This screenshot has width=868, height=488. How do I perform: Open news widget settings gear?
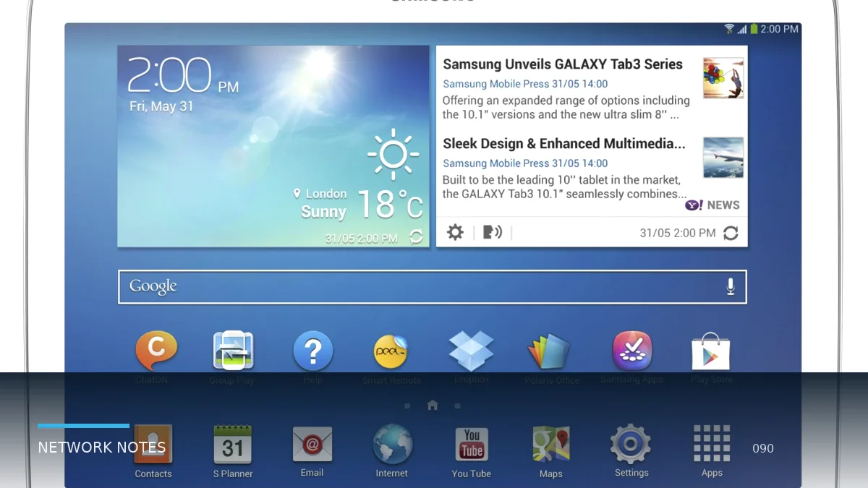pyautogui.click(x=455, y=232)
